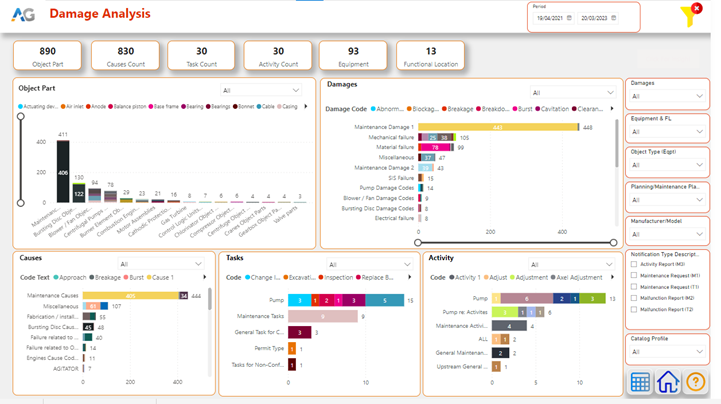
Task: Tick the Maintenance Request (M1) checkbox
Action: pos(634,276)
